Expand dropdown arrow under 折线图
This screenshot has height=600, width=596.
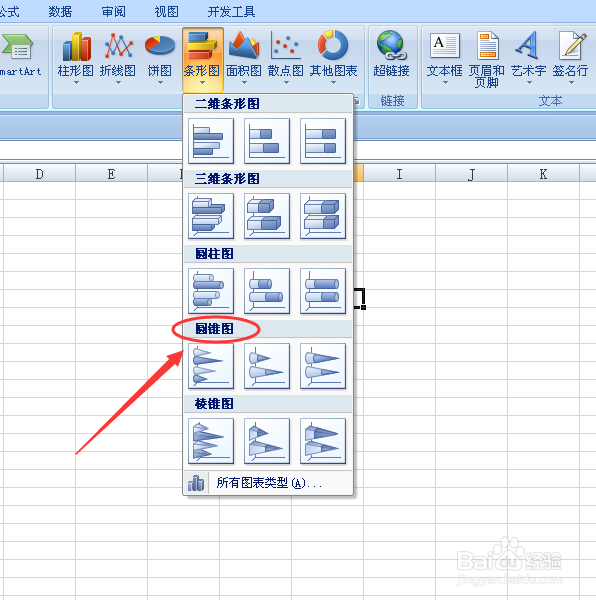(118, 82)
